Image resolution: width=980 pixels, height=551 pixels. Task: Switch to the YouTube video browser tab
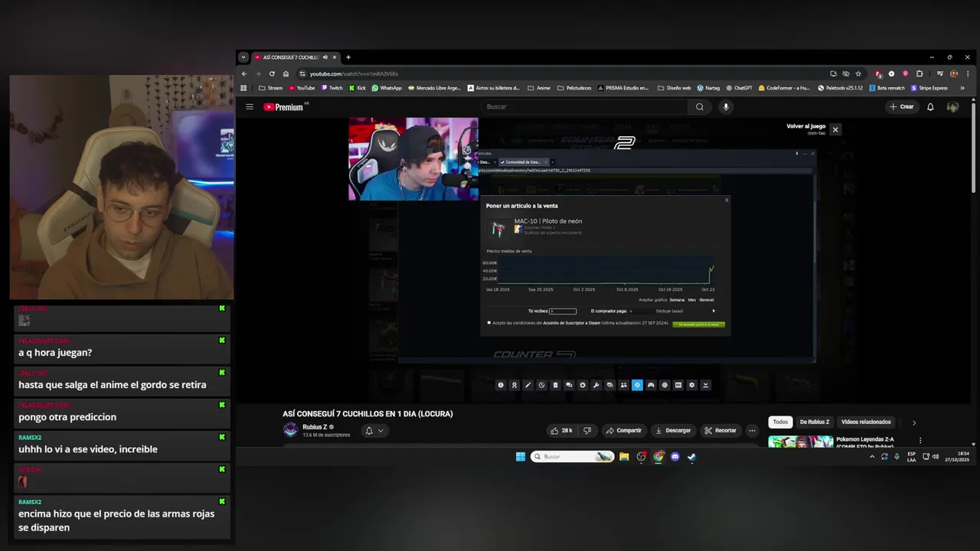click(x=296, y=57)
